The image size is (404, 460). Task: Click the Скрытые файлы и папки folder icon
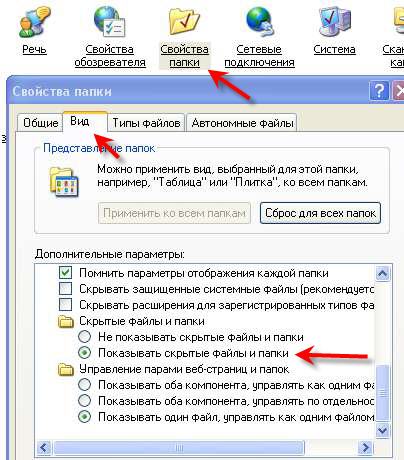click(x=66, y=321)
